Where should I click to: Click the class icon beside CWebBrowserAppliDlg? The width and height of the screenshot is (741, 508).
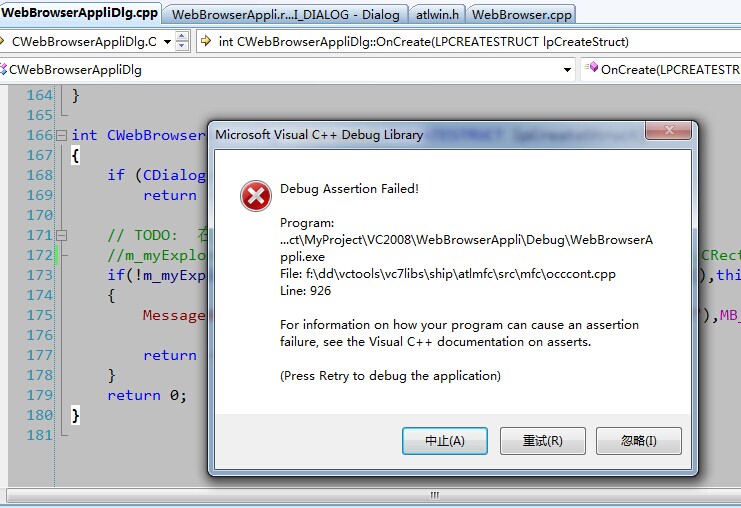click(x=4, y=69)
